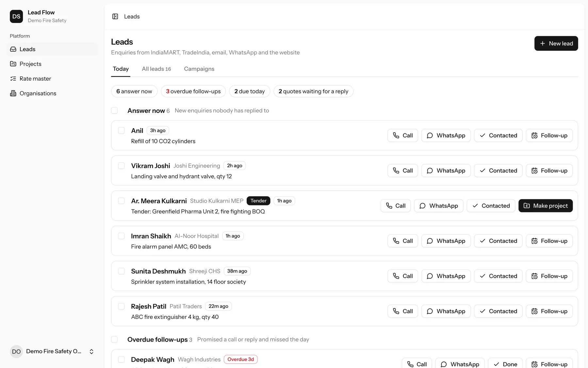The image size is (588, 368).
Task: Toggle the sidebar panel icon
Action: 115,16
